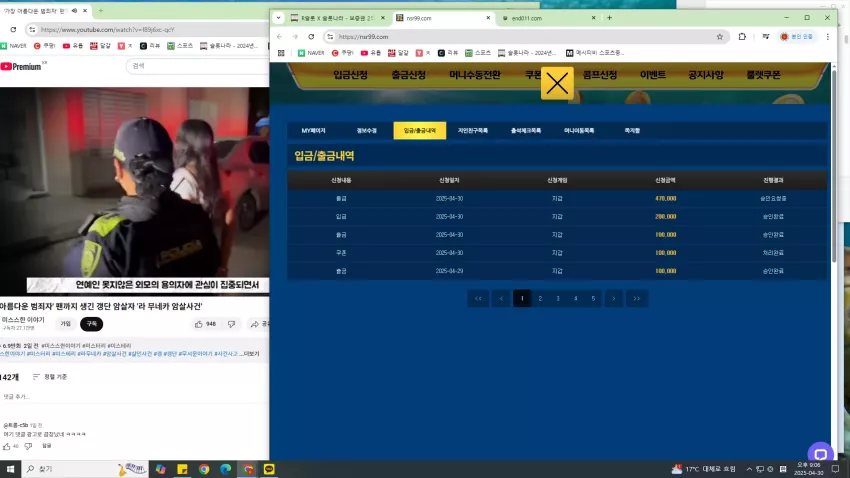Image resolution: width=850 pixels, height=478 pixels.
Task: Open the chat support bubble icon
Action: (x=820, y=454)
